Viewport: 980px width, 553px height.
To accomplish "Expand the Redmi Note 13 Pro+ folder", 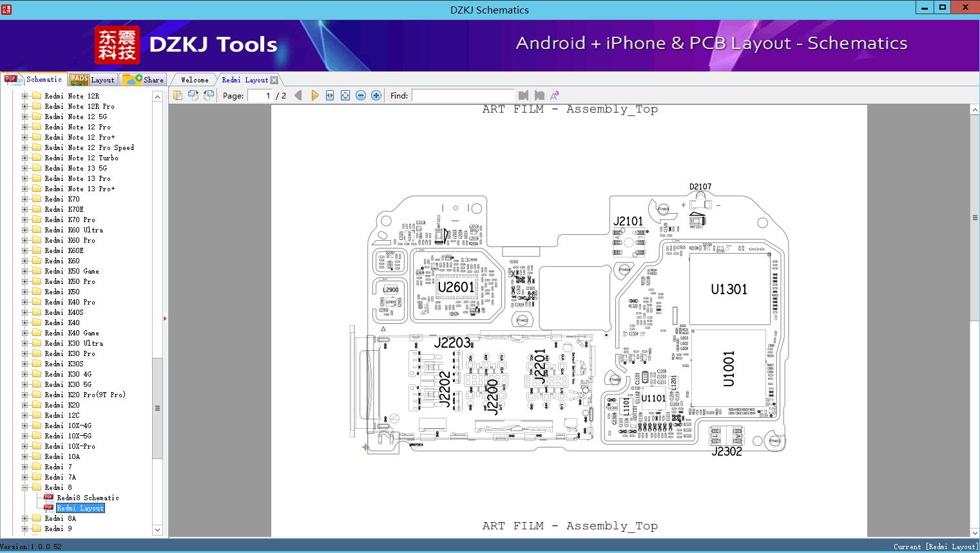I will (x=24, y=189).
